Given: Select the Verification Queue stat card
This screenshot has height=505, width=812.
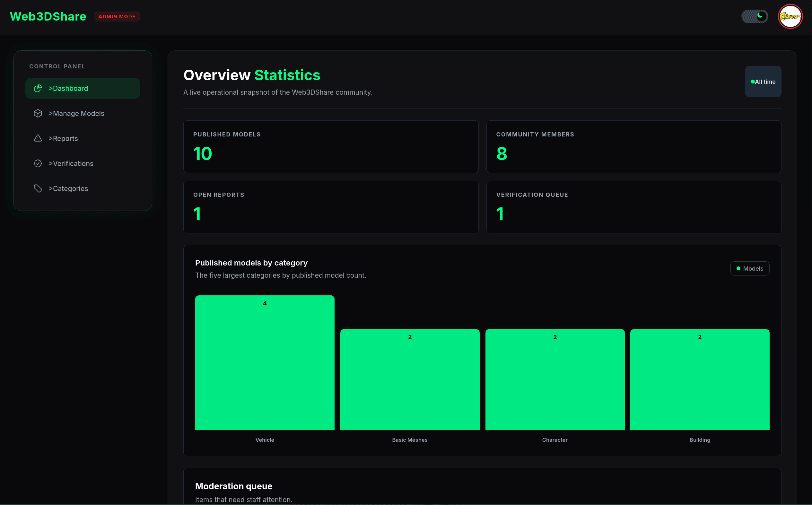Looking at the screenshot, I should click(633, 207).
